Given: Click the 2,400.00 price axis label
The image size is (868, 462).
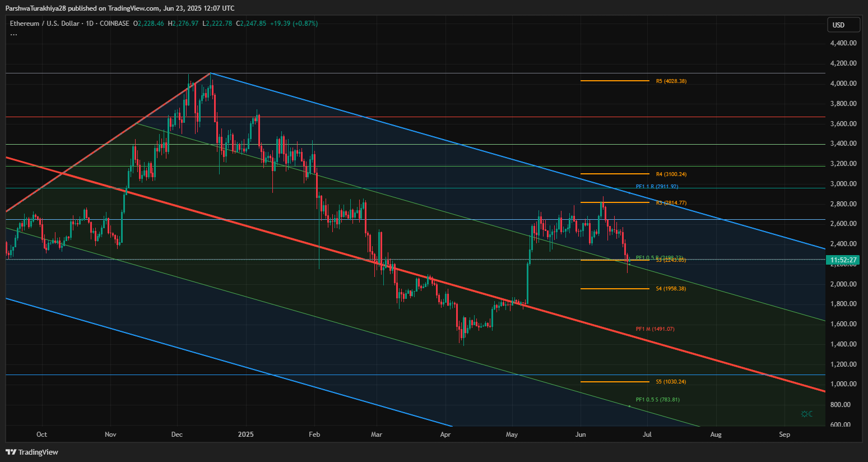Looking at the screenshot, I should (843, 244).
